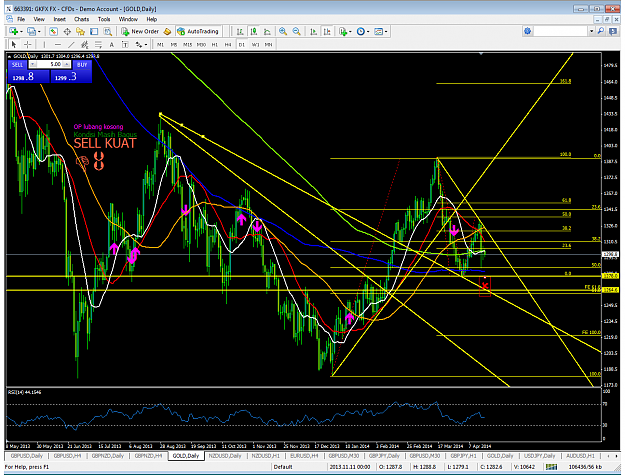
Task: Click the blue gear icon beside search box
Action: (x=528, y=31)
